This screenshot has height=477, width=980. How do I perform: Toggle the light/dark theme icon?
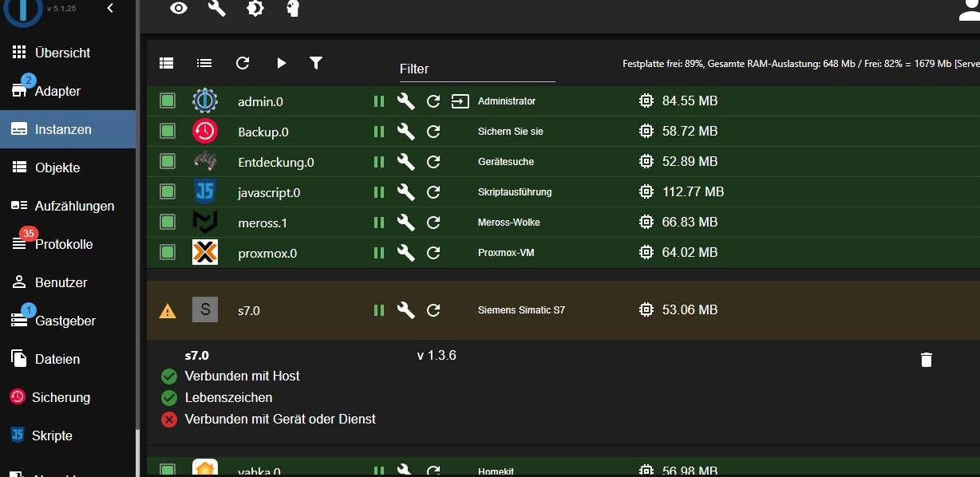click(x=255, y=8)
